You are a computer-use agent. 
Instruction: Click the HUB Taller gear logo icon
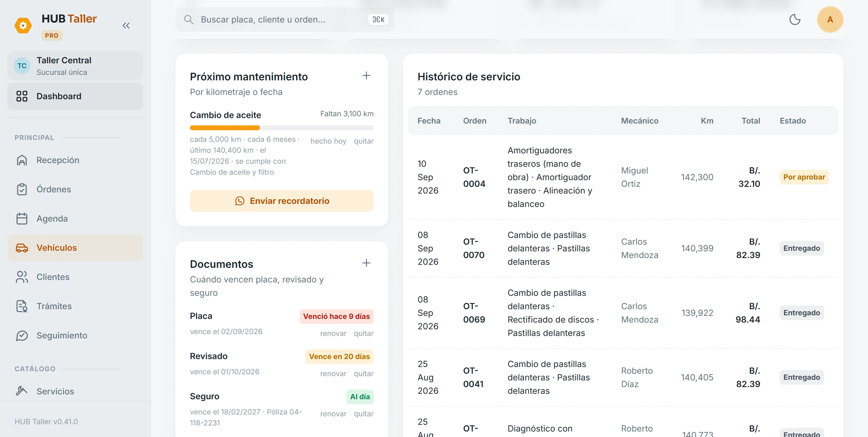(x=23, y=26)
